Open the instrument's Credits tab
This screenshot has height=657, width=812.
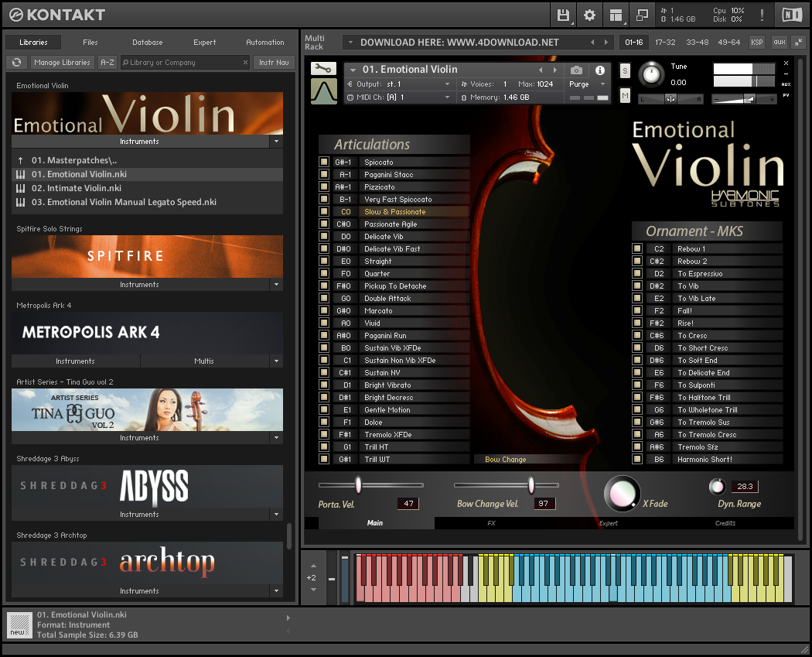725,523
